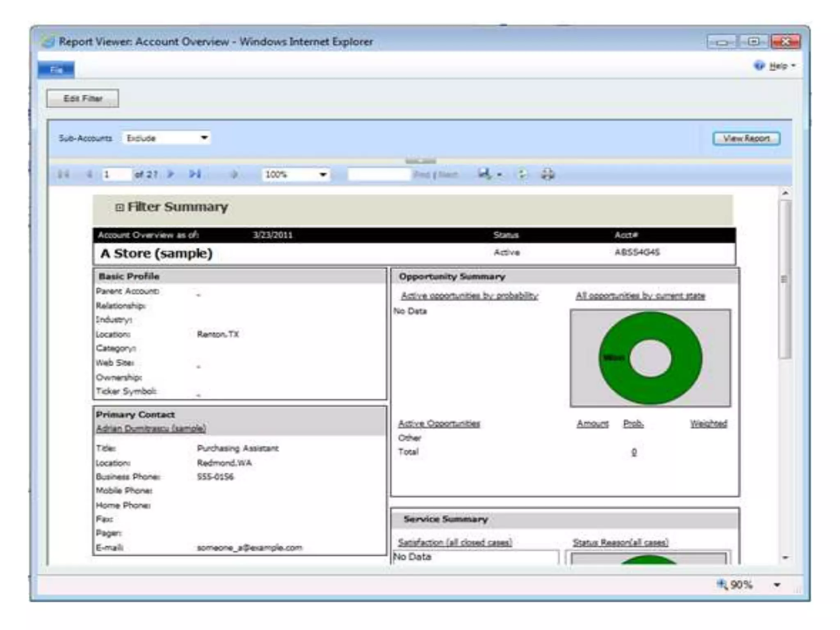Image resolution: width=840 pixels, height=630 pixels.
Task: Click the date 3/23/2011 in header
Action: click(273, 235)
